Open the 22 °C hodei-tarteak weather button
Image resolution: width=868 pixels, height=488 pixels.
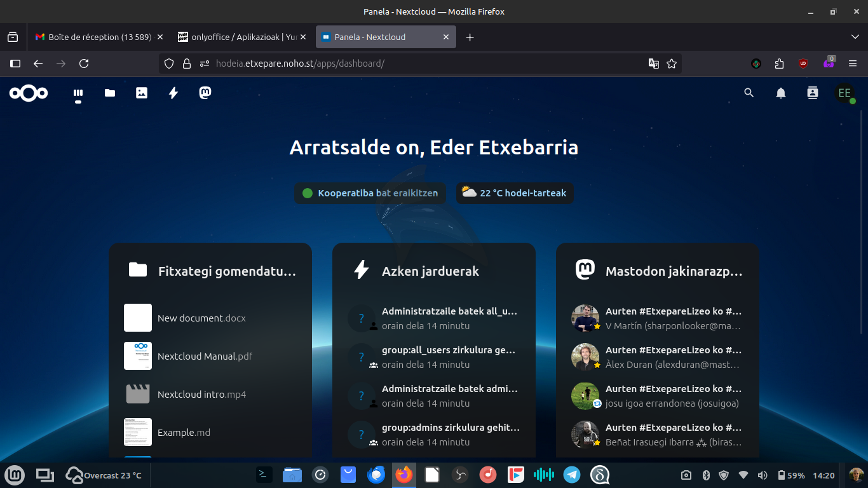point(515,193)
